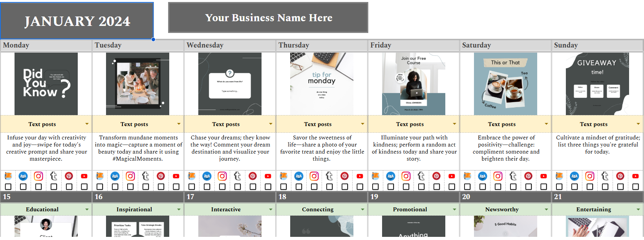Check the box under Thursday's Pinterest icon
Image resolution: width=644 pixels, height=240 pixels.
click(345, 187)
